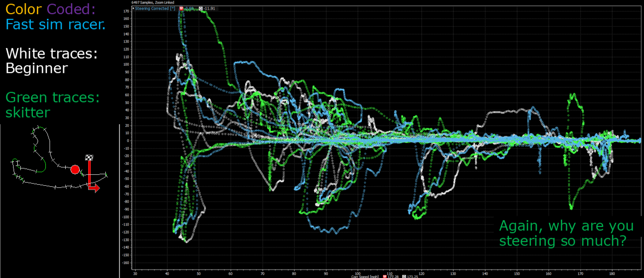The width and height of the screenshot is (644, 278).
Task: Select the 177.28 speed cursor value
Action: pyautogui.click(x=393, y=276)
